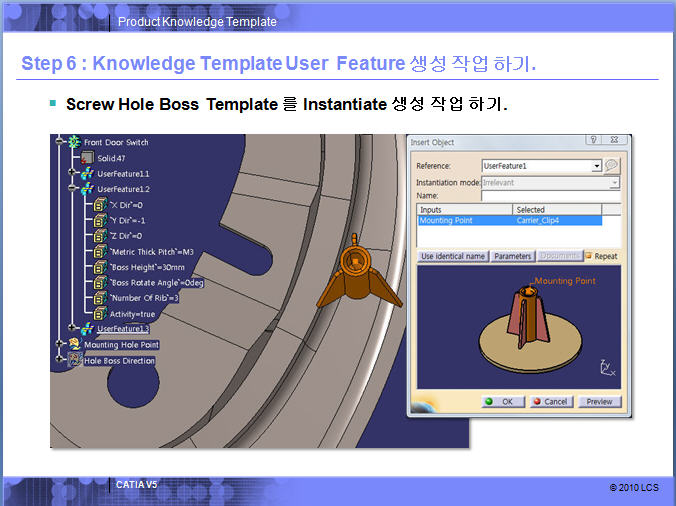676x506 pixels.
Task: Select the Mounting Hole Point geometry icon
Action: coord(75,345)
